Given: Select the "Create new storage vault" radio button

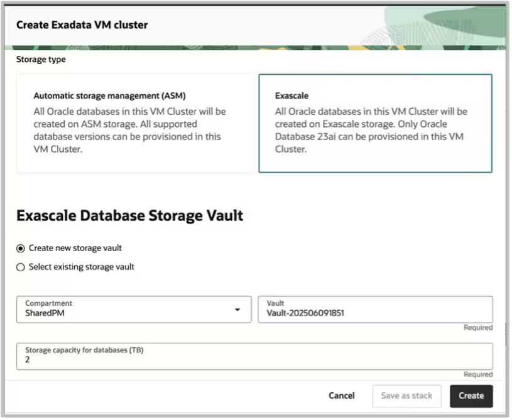Looking at the screenshot, I should (20, 248).
